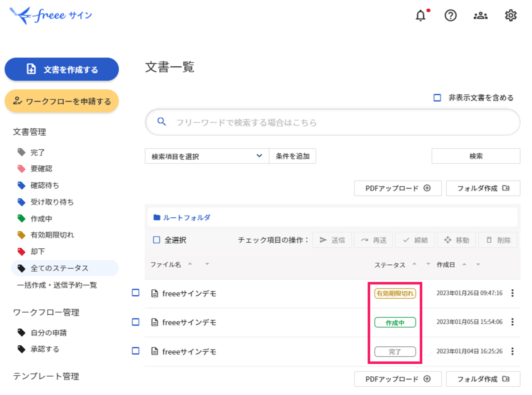Click the gray 完了 status badge
The height and width of the screenshot is (395, 532).
395,351
